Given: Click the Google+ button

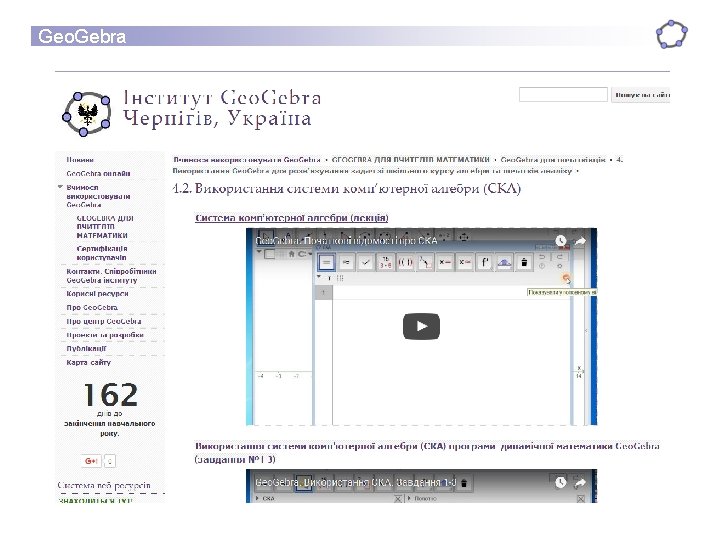Looking at the screenshot, I should 91,461.
